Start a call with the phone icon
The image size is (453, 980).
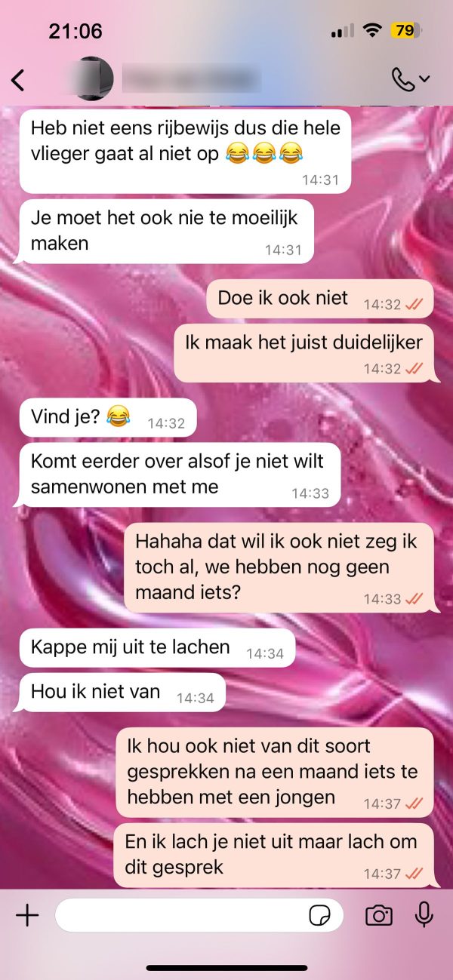404,79
